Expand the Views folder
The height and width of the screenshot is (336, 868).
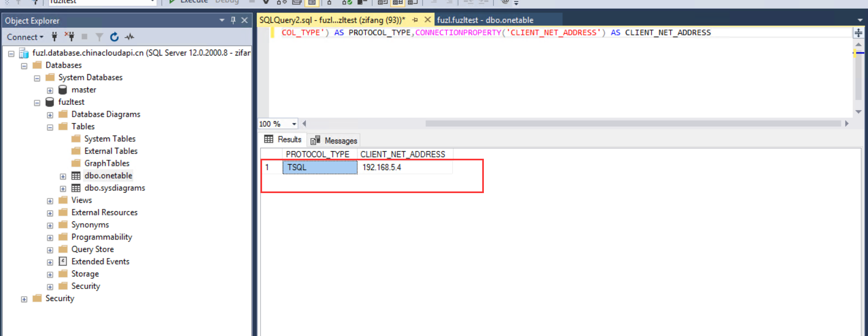pyautogui.click(x=50, y=201)
